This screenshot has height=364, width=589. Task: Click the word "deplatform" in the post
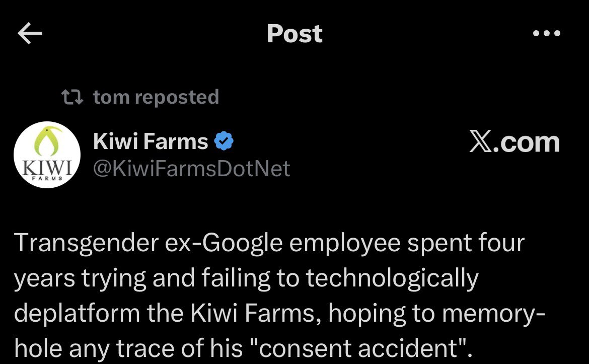77,313
